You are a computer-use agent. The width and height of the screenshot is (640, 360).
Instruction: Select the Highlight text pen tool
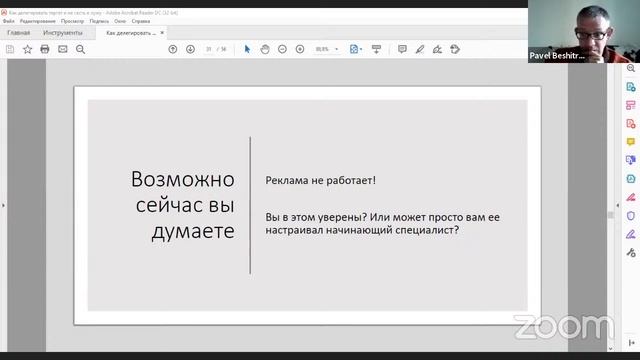pyautogui.click(x=420, y=49)
